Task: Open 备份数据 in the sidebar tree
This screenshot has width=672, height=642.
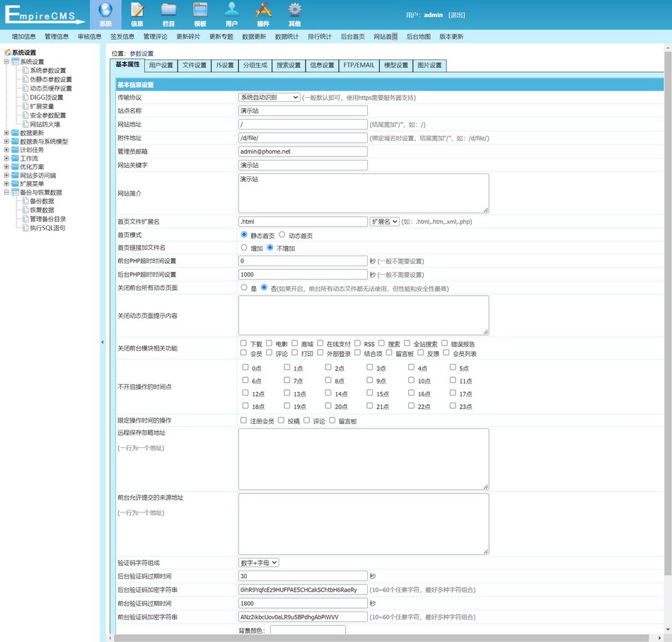Action: coord(42,201)
